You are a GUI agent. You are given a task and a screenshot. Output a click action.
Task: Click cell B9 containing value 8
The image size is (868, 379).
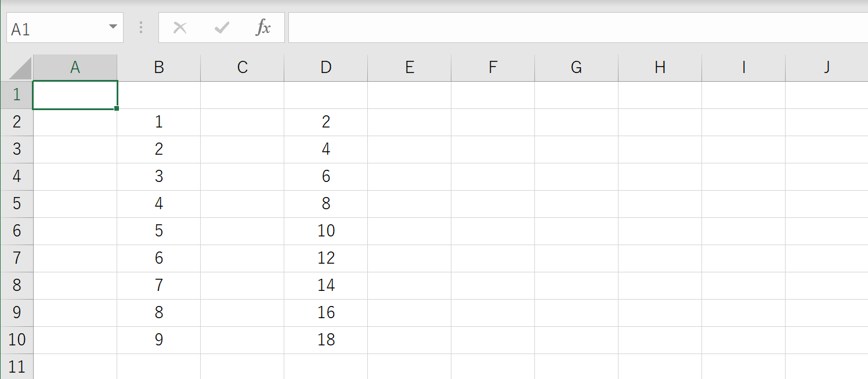click(158, 312)
